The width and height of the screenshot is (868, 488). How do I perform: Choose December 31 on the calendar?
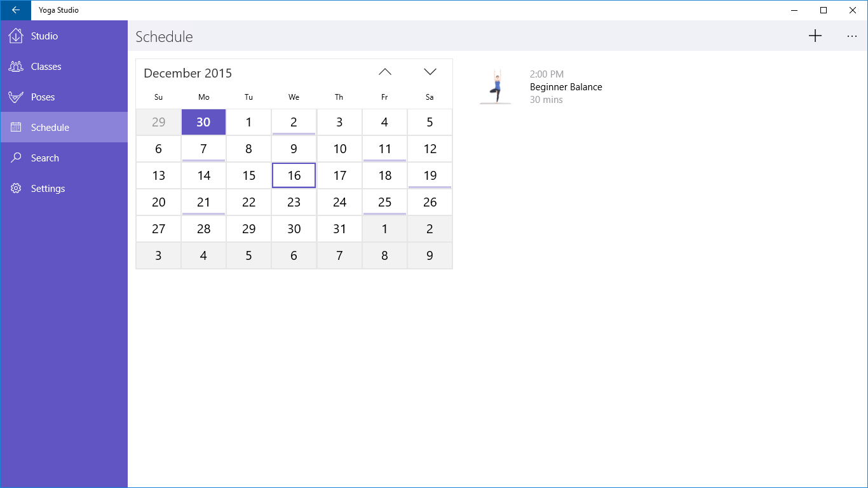click(339, 229)
